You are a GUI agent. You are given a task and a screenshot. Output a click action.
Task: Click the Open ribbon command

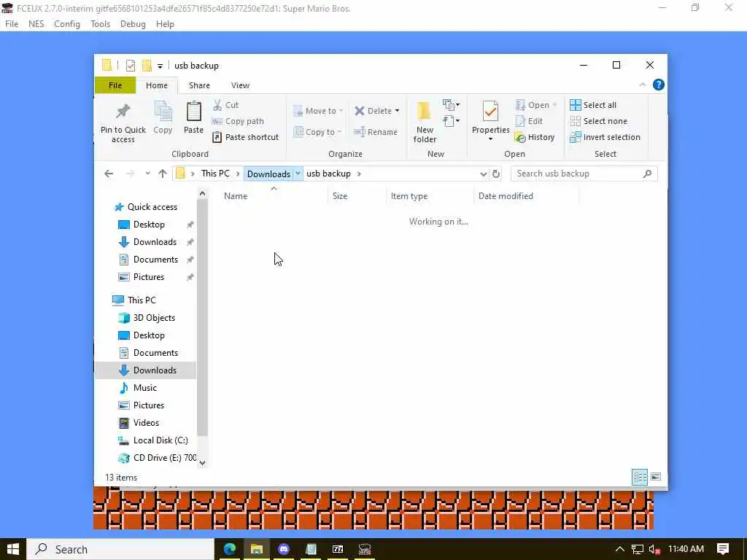click(x=535, y=105)
